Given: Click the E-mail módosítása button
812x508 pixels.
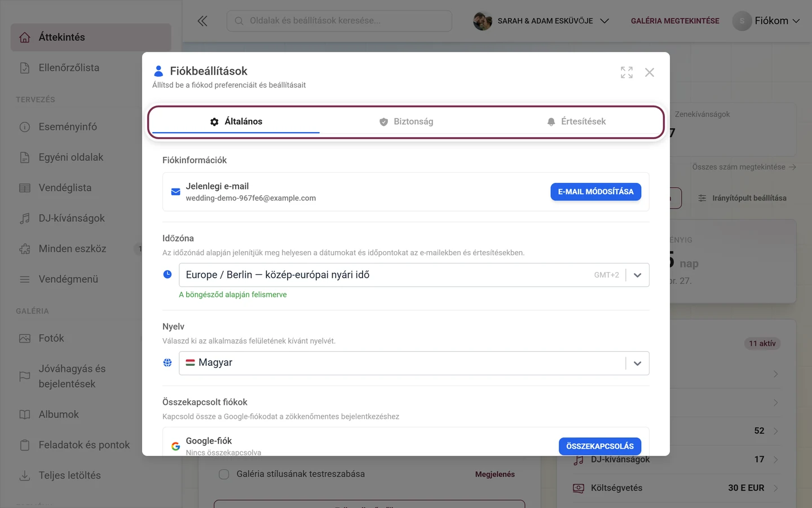Looking at the screenshot, I should pos(595,192).
